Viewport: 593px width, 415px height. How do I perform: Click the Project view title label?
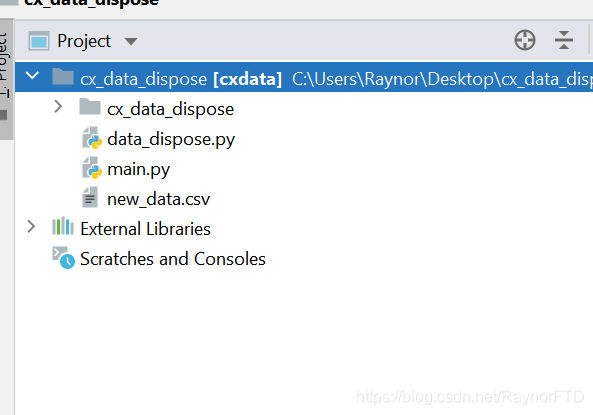(x=84, y=41)
